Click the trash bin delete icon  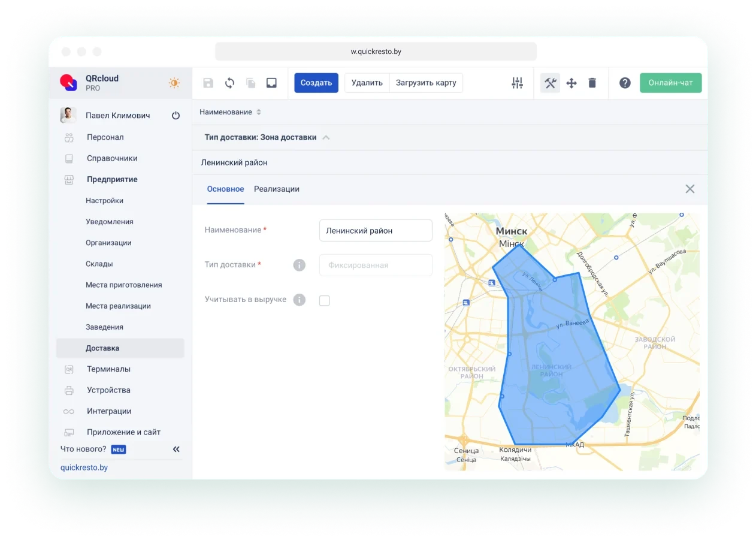pyautogui.click(x=592, y=83)
